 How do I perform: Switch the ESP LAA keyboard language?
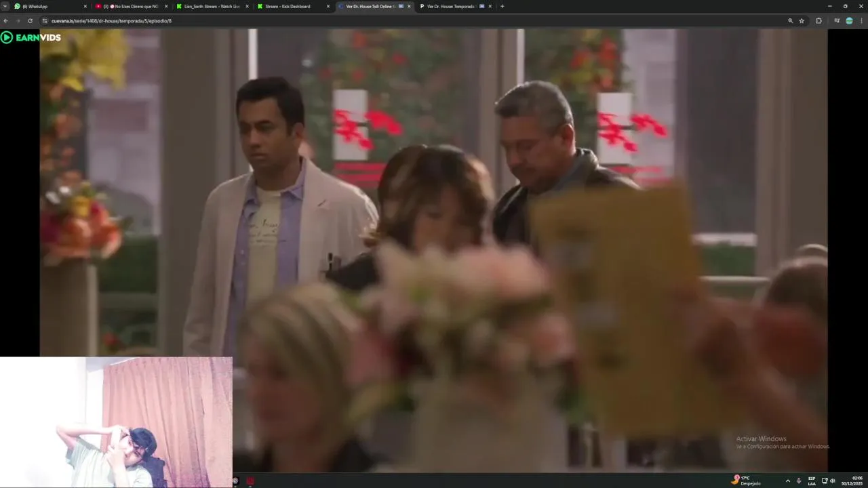pyautogui.click(x=812, y=481)
